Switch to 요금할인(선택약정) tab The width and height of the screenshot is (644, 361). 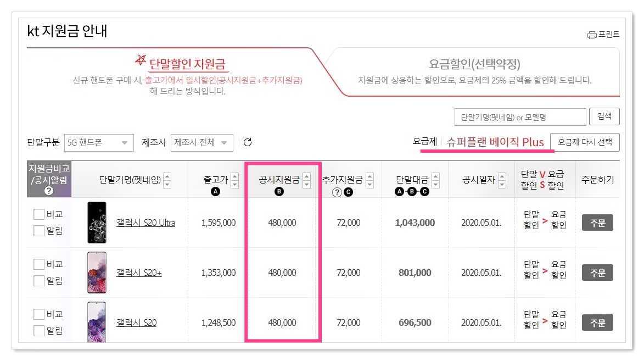pyautogui.click(x=474, y=64)
